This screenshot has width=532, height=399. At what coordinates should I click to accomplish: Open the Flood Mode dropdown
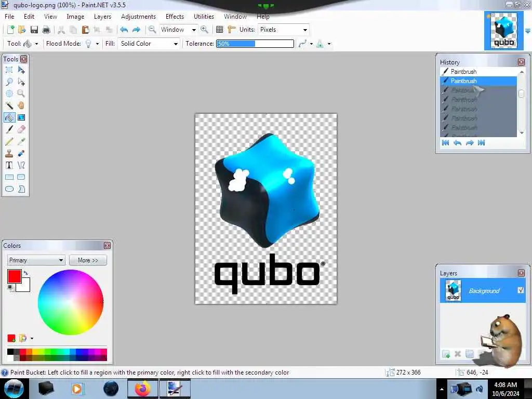(97, 44)
